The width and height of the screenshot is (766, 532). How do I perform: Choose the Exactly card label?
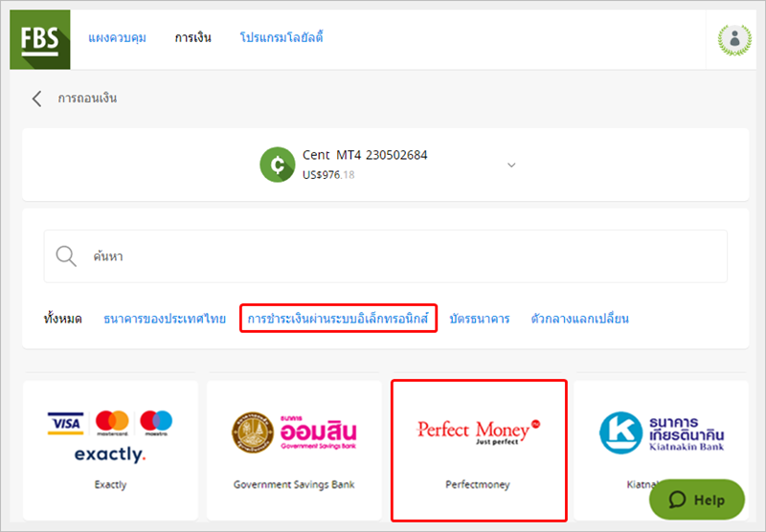(110, 485)
